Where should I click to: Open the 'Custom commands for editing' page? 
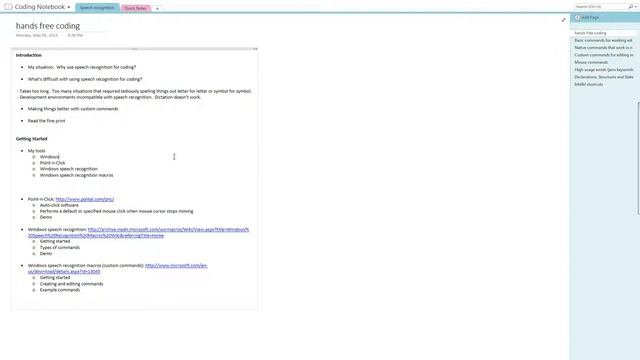coord(603,55)
